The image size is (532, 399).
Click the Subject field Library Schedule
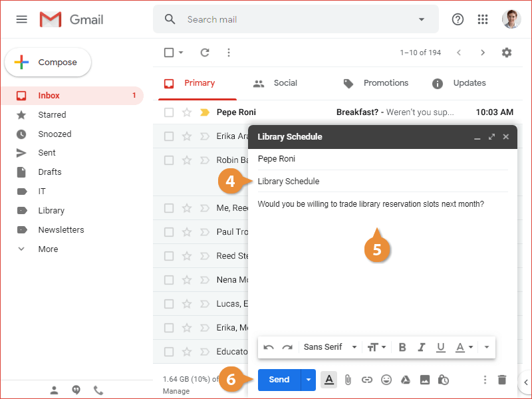pyautogui.click(x=383, y=181)
